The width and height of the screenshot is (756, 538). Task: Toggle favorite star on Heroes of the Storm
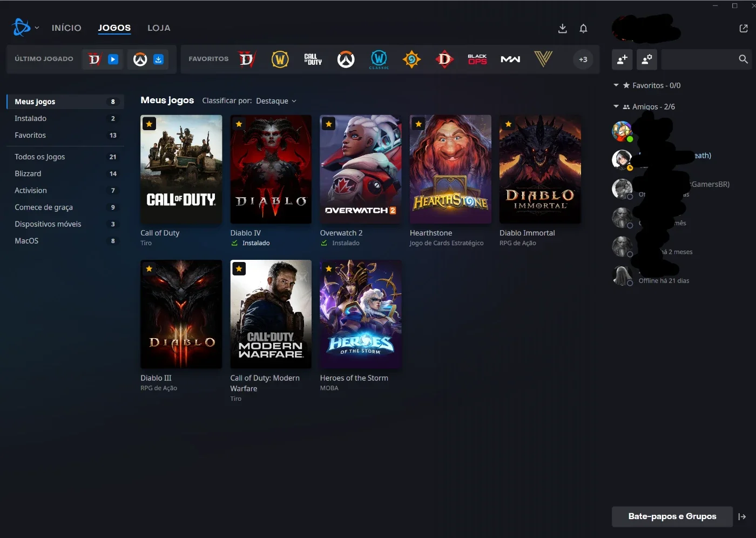point(328,268)
